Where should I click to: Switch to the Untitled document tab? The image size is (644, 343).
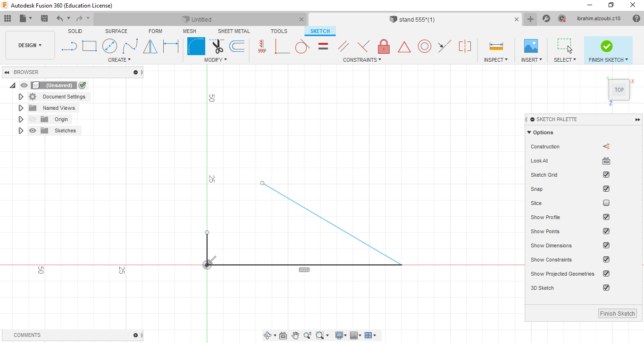(201, 19)
